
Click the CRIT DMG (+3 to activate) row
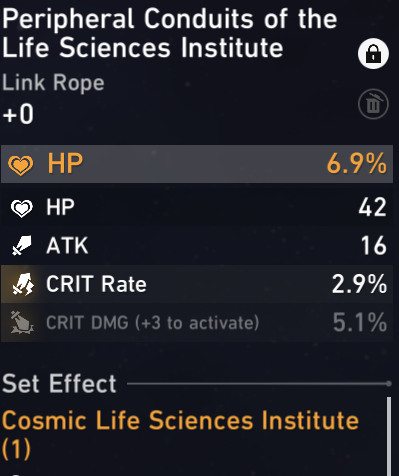tap(197, 323)
